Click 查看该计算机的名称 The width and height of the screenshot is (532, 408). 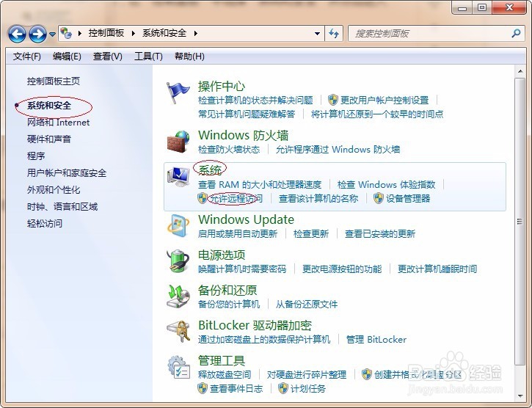tap(318, 199)
